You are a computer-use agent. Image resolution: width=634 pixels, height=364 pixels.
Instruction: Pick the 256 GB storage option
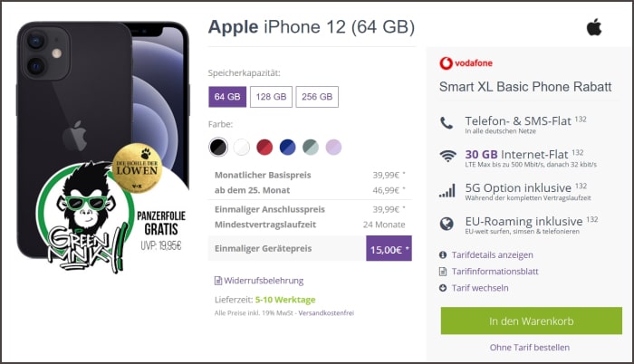317,97
